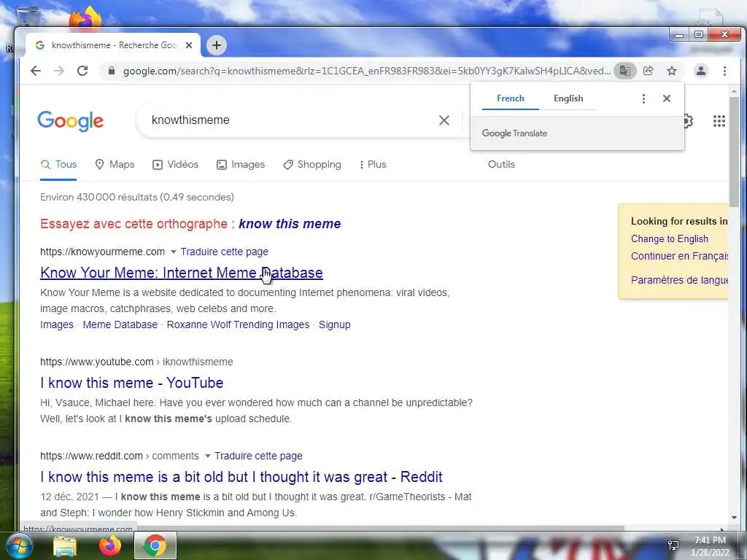Expand dropdown arrow beside reddit.com URL

tap(208, 456)
